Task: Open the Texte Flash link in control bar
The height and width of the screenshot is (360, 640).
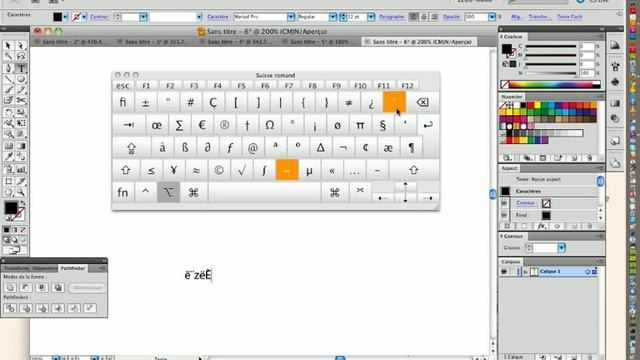Action: pos(569,17)
